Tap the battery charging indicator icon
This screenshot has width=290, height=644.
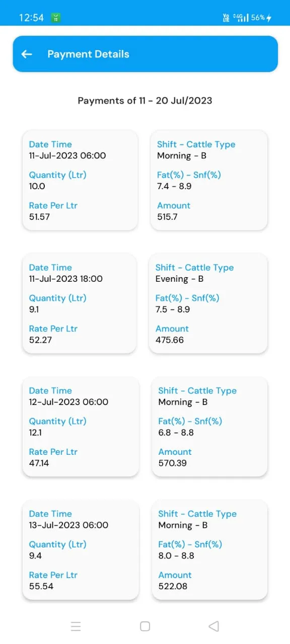(269, 18)
